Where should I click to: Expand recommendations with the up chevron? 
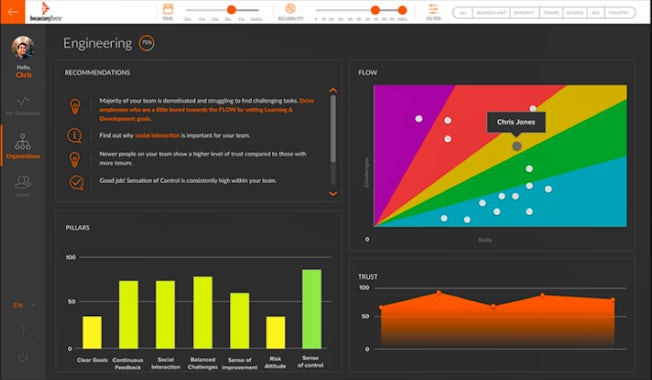coord(333,90)
